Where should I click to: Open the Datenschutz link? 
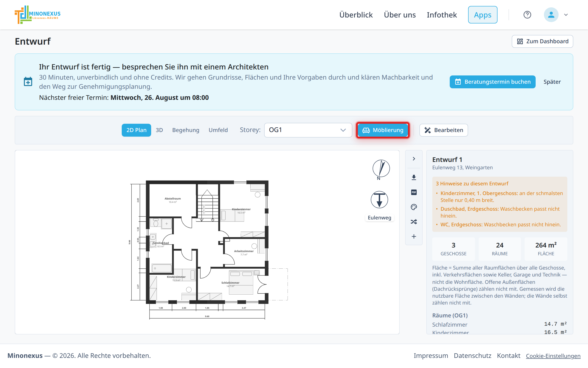pyautogui.click(x=472, y=356)
